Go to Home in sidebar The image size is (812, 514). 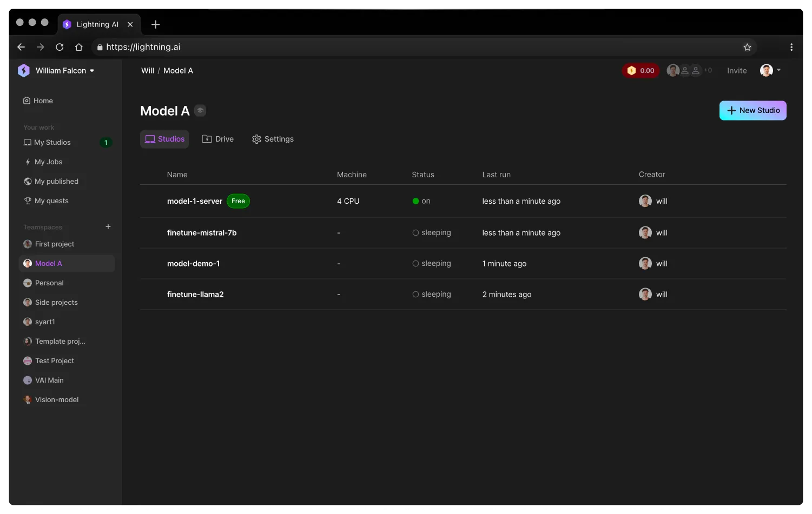(x=38, y=101)
